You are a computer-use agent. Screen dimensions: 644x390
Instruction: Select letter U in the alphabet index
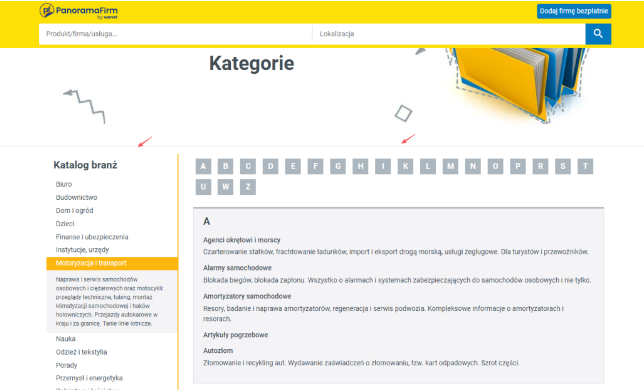click(x=203, y=187)
